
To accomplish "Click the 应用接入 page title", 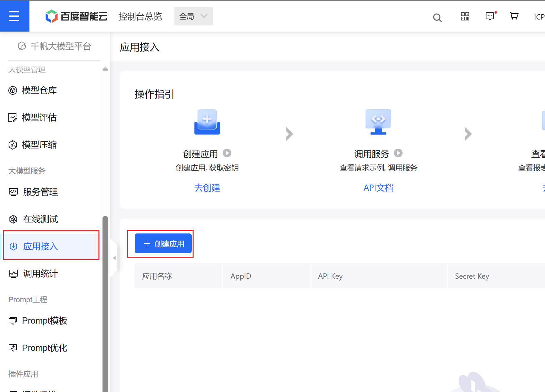I will click(x=139, y=47).
